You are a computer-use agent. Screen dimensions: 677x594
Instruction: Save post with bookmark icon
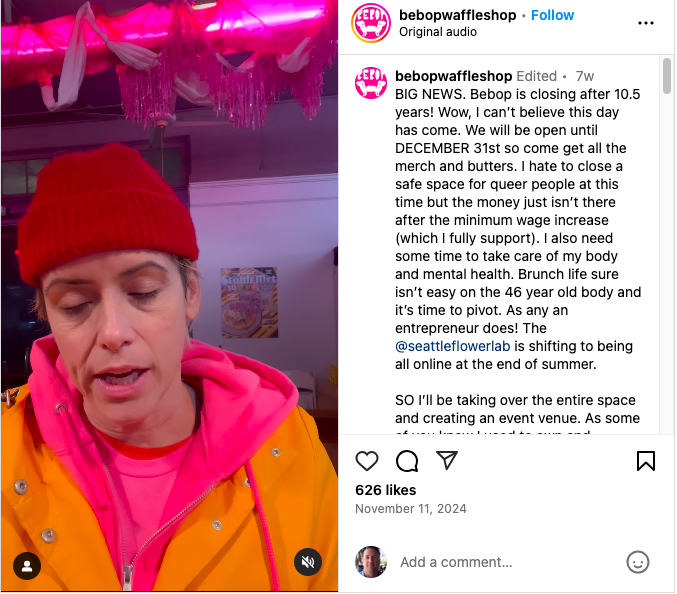(x=645, y=461)
